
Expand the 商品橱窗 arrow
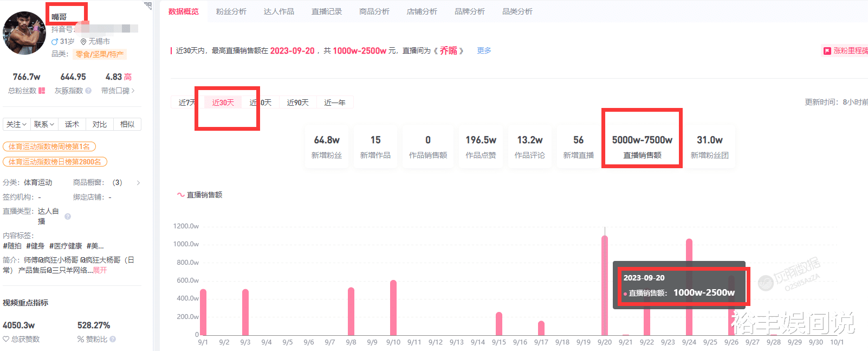(139, 183)
